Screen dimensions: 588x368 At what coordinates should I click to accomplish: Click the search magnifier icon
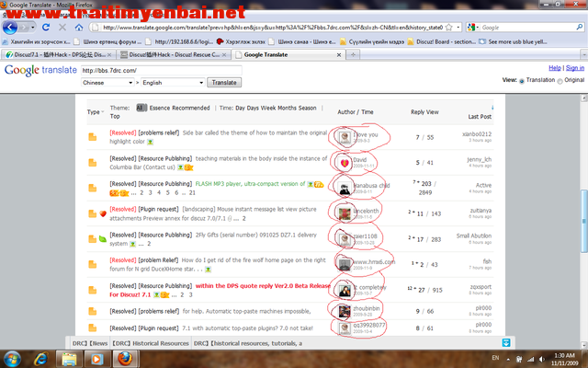(579, 27)
